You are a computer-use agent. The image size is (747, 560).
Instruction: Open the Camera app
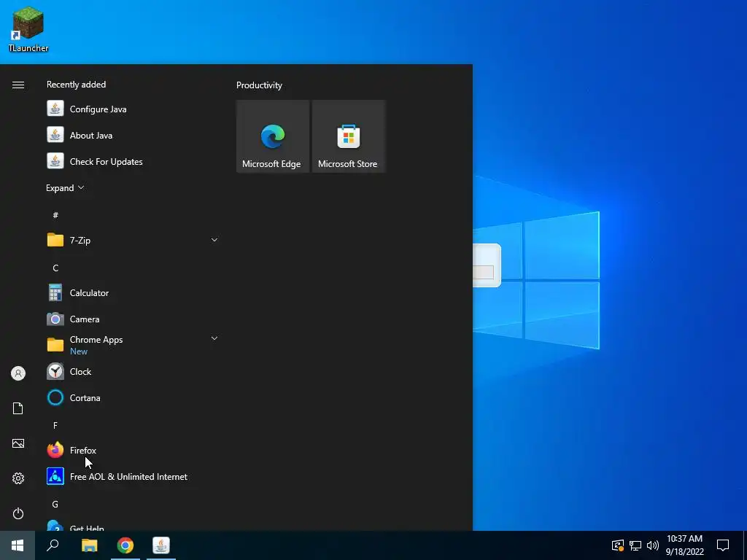click(x=132, y=319)
